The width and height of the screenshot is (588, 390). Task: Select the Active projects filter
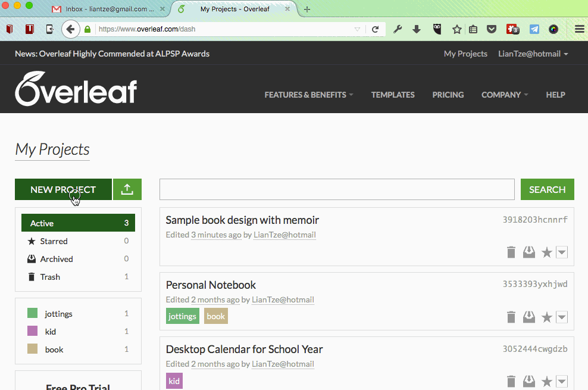coord(78,223)
